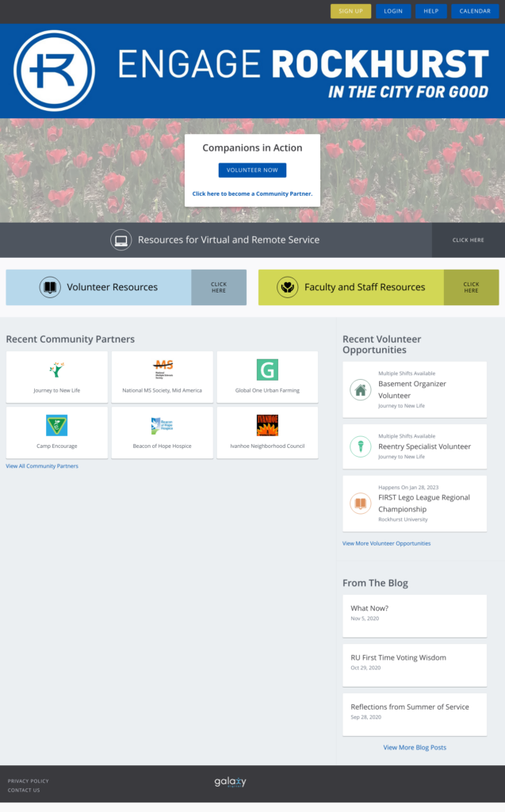Image resolution: width=505 pixels, height=812 pixels.
Task: Click the orange book icon for FIRST Lego League
Action: click(x=361, y=504)
